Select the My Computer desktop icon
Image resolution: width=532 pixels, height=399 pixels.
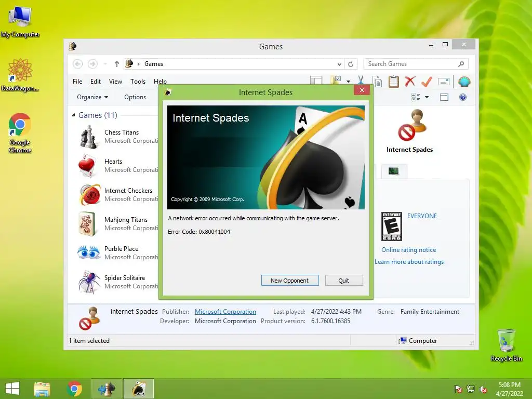click(x=20, y=22)
